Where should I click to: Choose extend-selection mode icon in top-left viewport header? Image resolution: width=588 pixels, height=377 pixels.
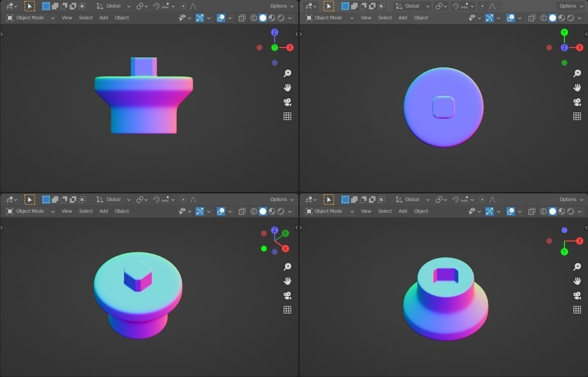pyautogui.click(x=55, y=6)
